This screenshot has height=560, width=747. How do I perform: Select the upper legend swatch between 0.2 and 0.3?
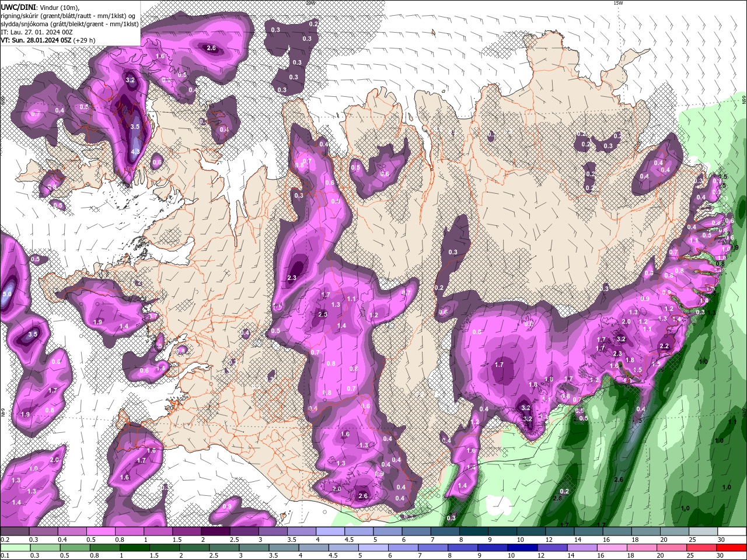point(15,531)
